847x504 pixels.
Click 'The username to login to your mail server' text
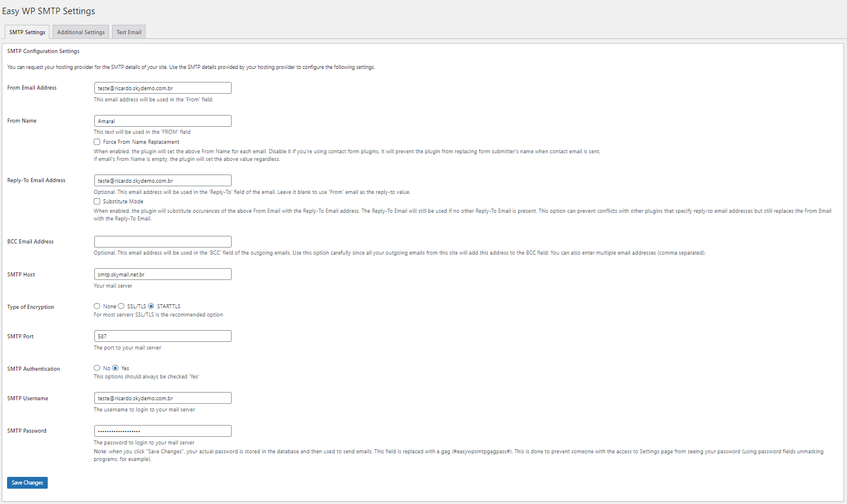144,410
